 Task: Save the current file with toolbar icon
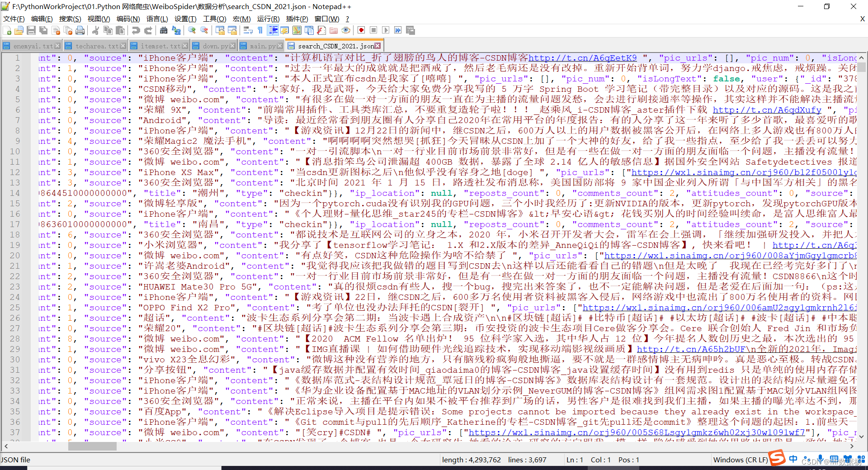tap(31, 30)
